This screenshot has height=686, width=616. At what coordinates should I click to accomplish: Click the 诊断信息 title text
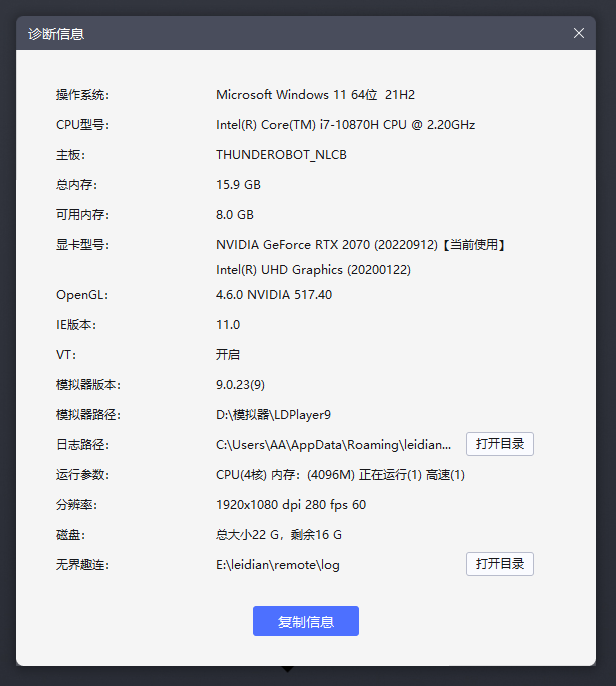pos(56,34)
